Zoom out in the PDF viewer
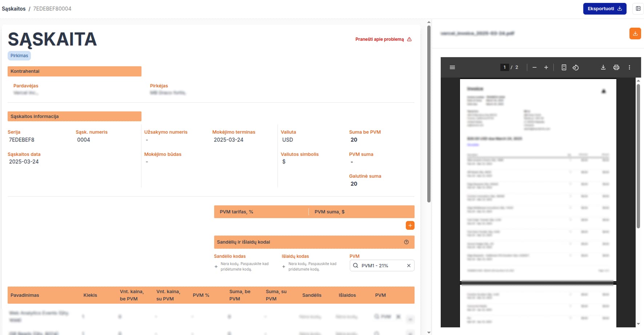 [534, 67]
